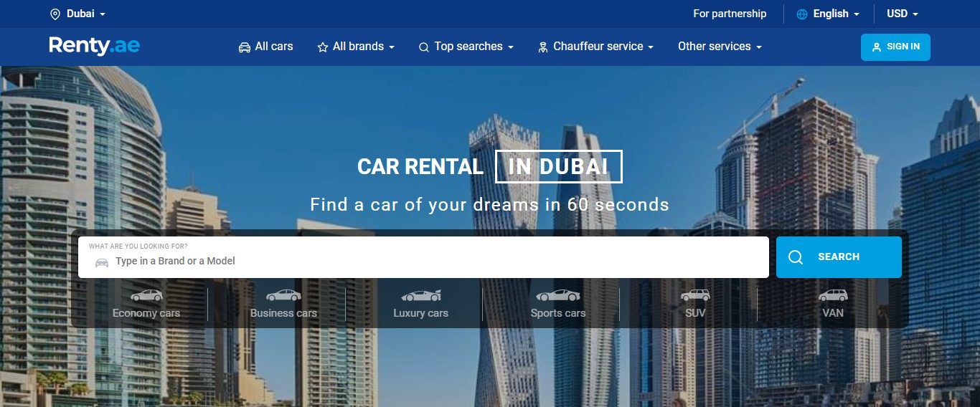This screenshot has width=980, height=407.
Task: Open the For partnership link
Action: click(730, 14)
